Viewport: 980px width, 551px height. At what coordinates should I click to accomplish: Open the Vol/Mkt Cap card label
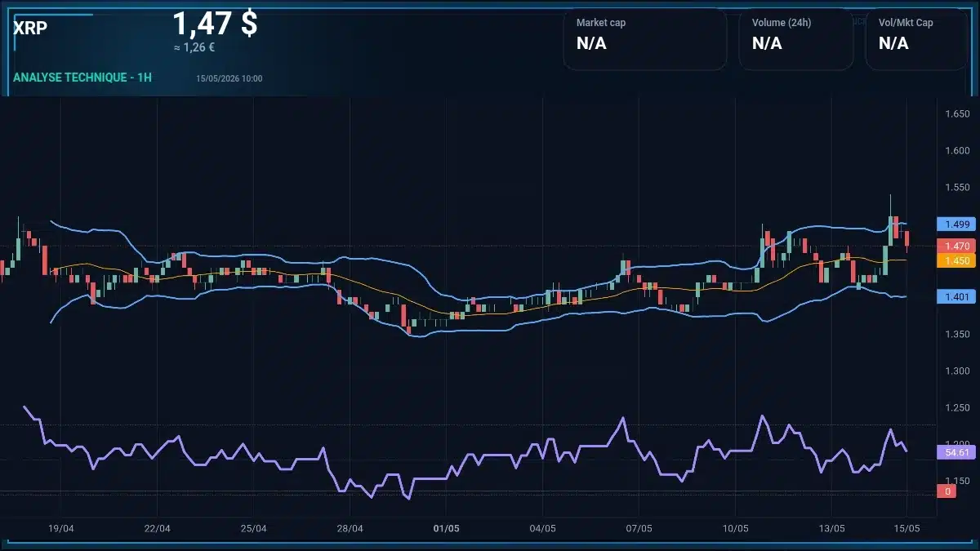[906, 23]
